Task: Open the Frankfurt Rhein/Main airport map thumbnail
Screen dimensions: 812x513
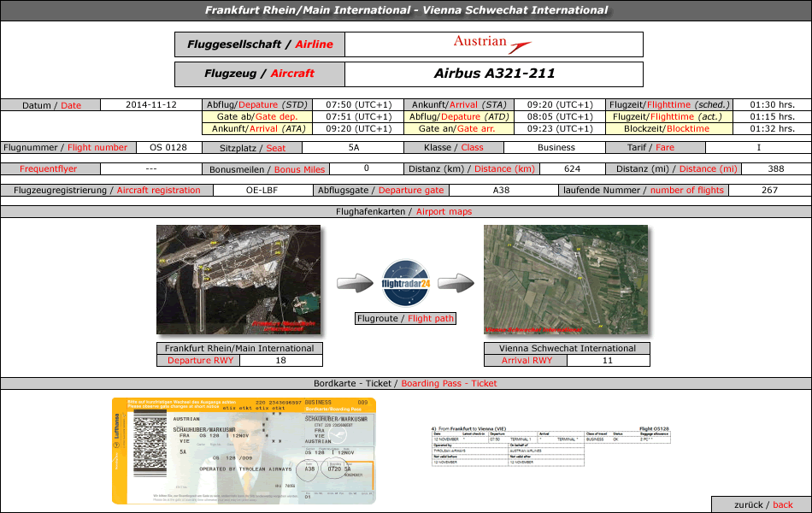Action: [238, 280]
